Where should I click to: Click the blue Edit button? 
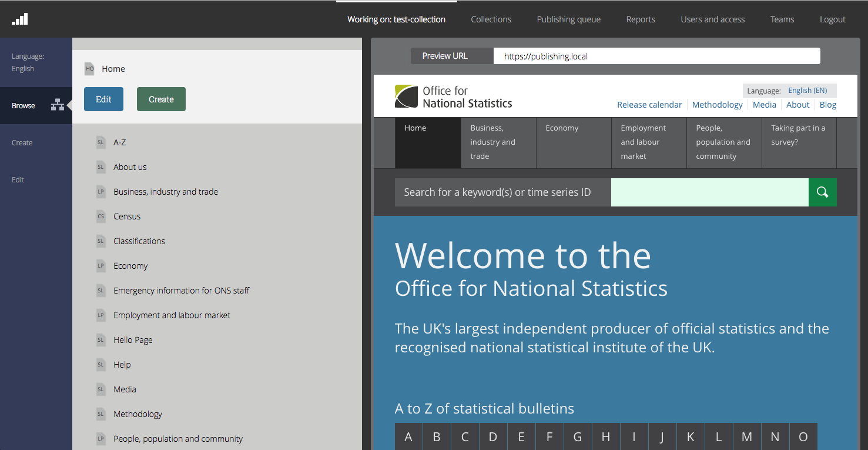(x=103, y=99)
